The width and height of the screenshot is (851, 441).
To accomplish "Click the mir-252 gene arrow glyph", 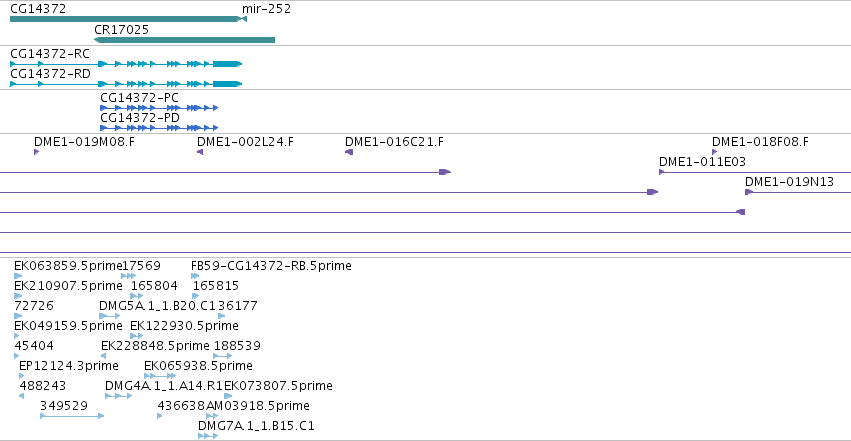I will point(244,19).
